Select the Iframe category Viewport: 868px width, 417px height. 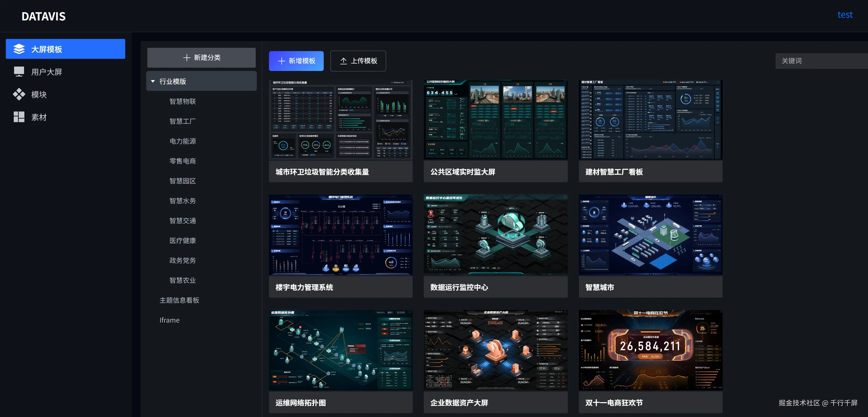pyautogui.click(x=169, y=320)
